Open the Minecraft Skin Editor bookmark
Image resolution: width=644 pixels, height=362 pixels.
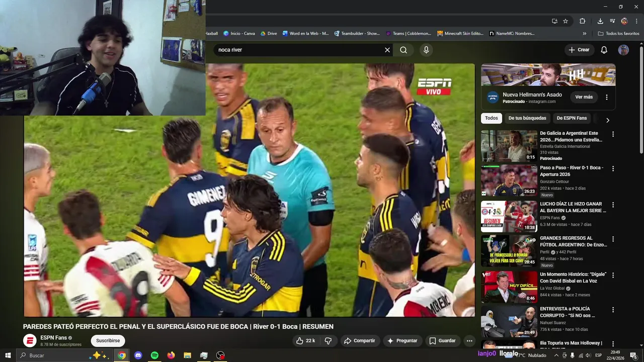460,33
